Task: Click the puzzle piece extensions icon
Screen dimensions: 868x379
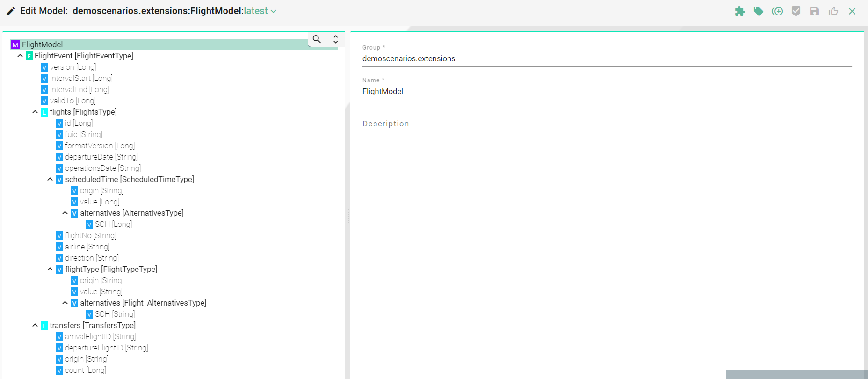Action: (x=739, y=11)
